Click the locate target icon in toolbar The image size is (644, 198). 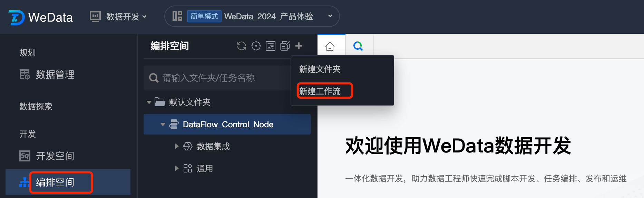click(256, 46)
